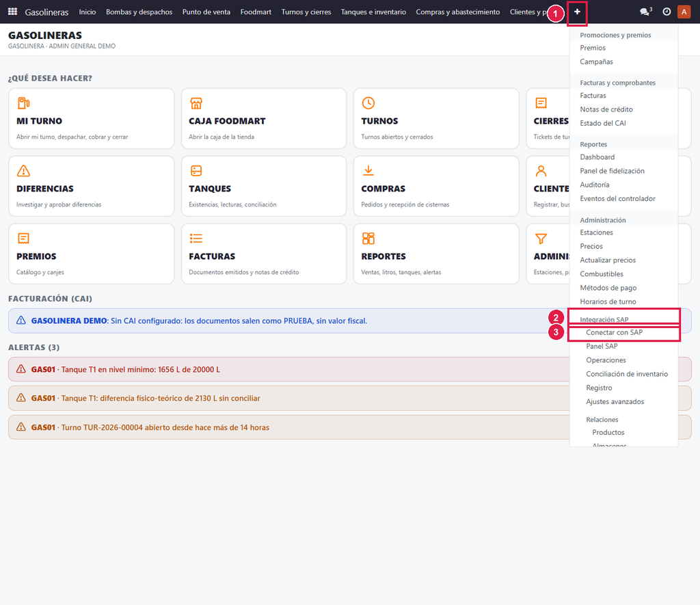The width and height of the screenshot is (700, 605).
Task: Click the funnel icon on ADMINISTRACIÓN card
Action: pos(541,239)
